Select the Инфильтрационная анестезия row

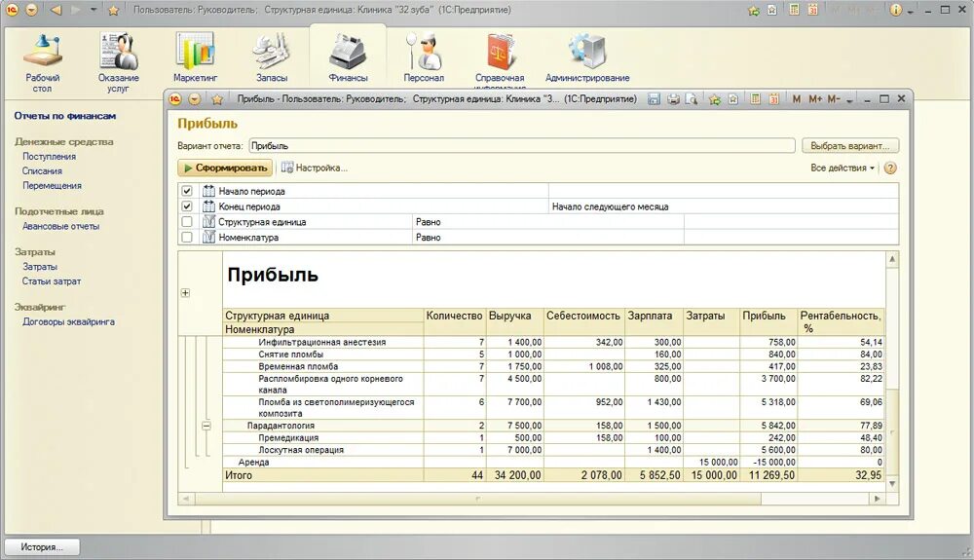coord(553,342)
